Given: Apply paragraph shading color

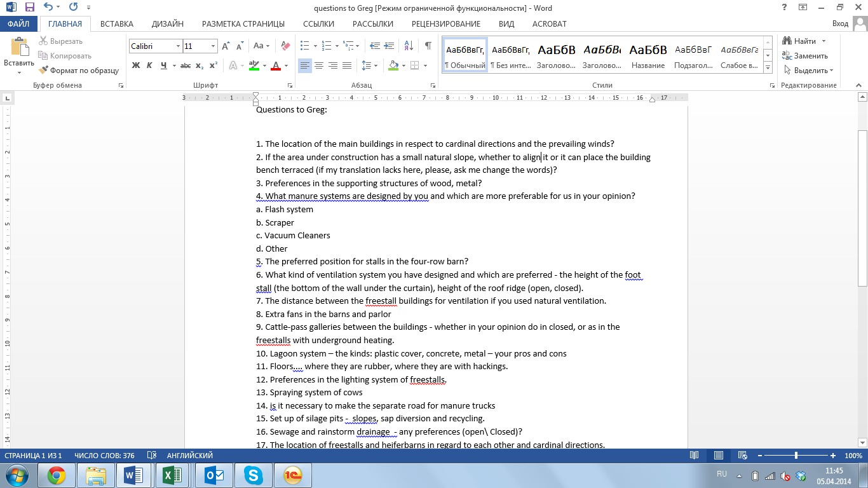Looking at the screenshot, I should 393,65.
